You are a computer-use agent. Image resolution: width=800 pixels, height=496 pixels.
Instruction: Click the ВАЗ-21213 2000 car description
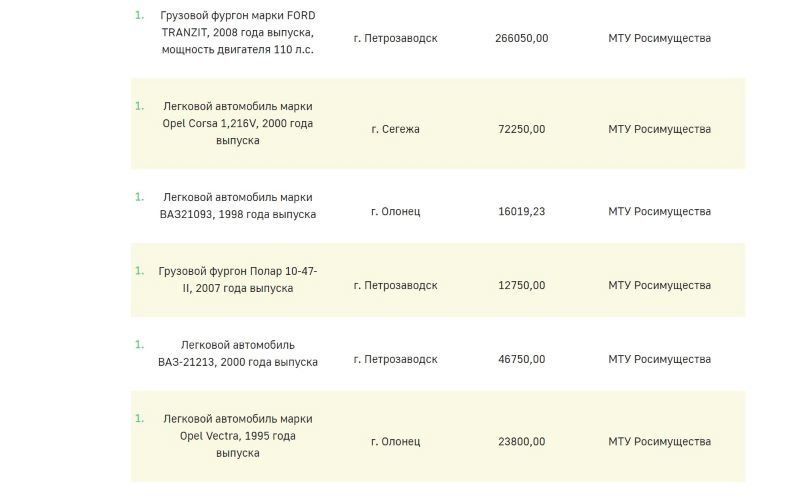coord(237,353)
